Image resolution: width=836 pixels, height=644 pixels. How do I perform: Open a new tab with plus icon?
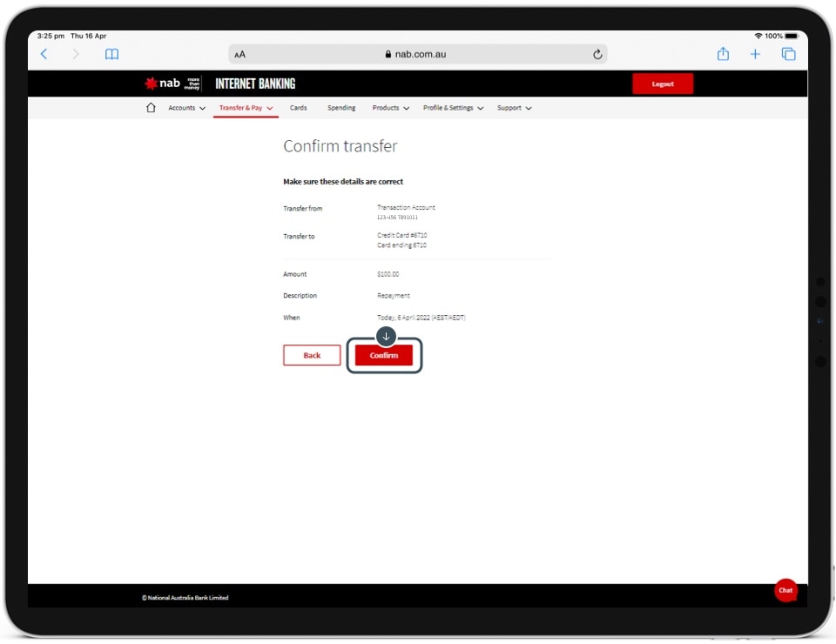755,54
